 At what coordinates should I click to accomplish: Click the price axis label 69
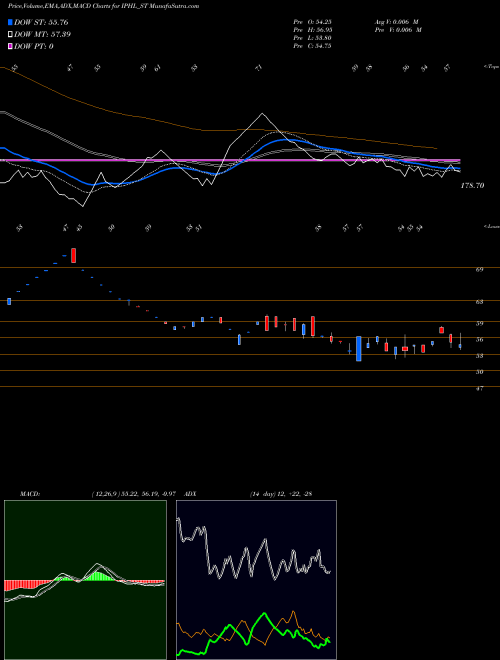click(479, 269)
